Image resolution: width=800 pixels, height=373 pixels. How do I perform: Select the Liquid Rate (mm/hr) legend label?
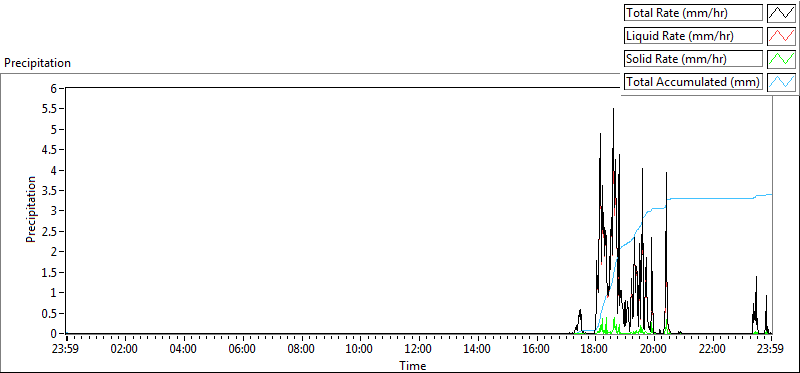coord(693,36)
